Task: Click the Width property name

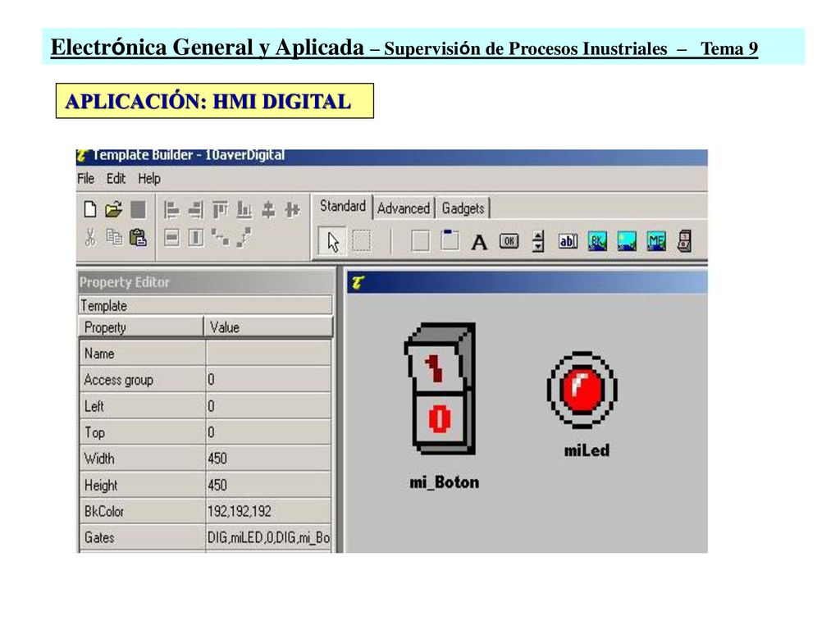Action: coord(99,459)
